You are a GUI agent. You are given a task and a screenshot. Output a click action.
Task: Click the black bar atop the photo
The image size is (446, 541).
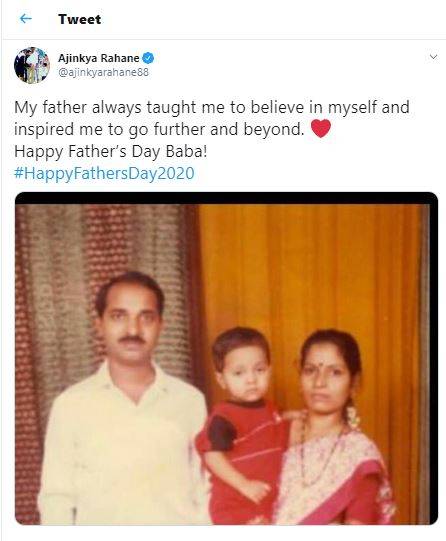(x=226, y=198)
